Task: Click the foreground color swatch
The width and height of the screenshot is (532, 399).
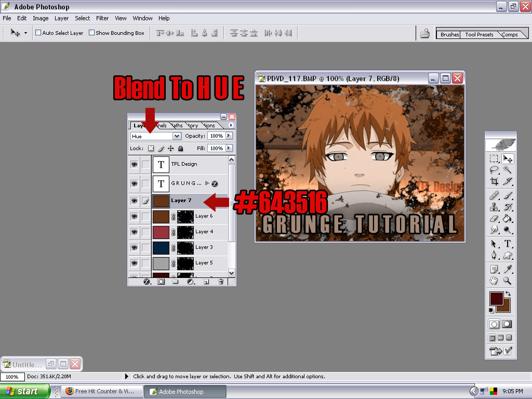Action: pos(496,299)
